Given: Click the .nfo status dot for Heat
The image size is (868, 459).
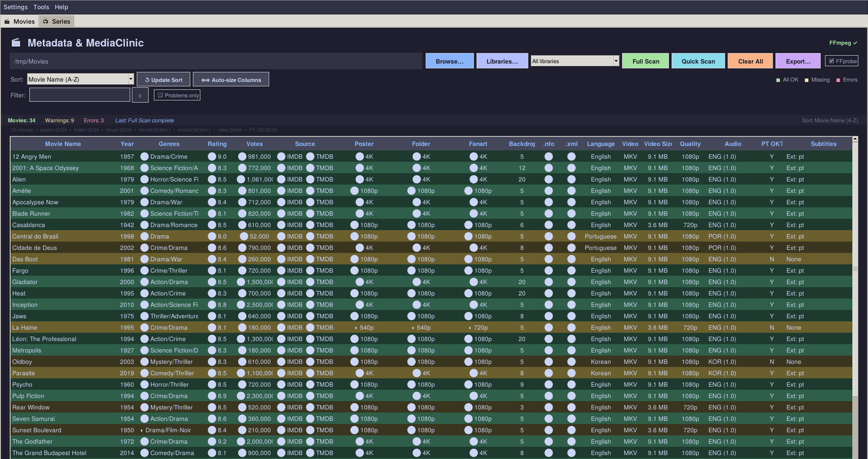Looking at the screenshot, I should [x=548, y=293].
